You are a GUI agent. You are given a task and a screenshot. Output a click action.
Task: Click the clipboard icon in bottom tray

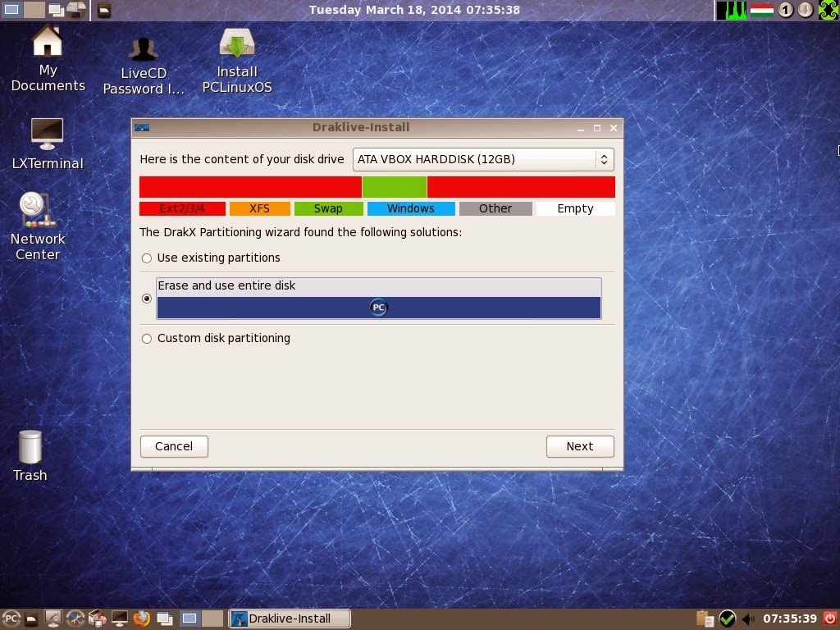tap(705, 619)
